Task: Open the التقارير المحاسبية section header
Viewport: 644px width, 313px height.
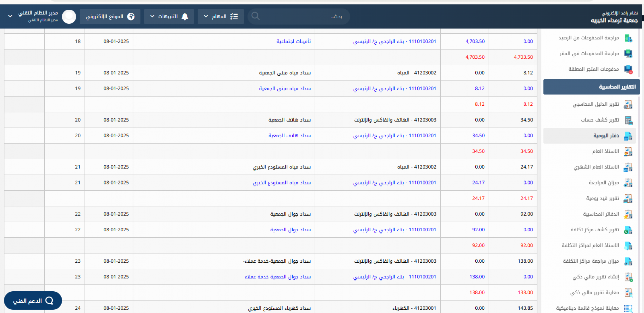Action: click(591, 87)
